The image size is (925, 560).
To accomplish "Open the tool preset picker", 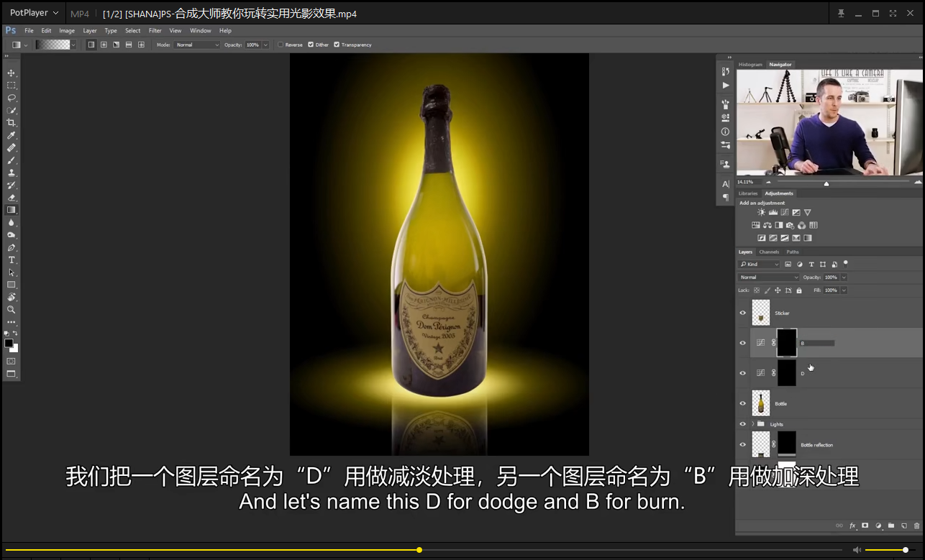I will click(x=19, y=45).
